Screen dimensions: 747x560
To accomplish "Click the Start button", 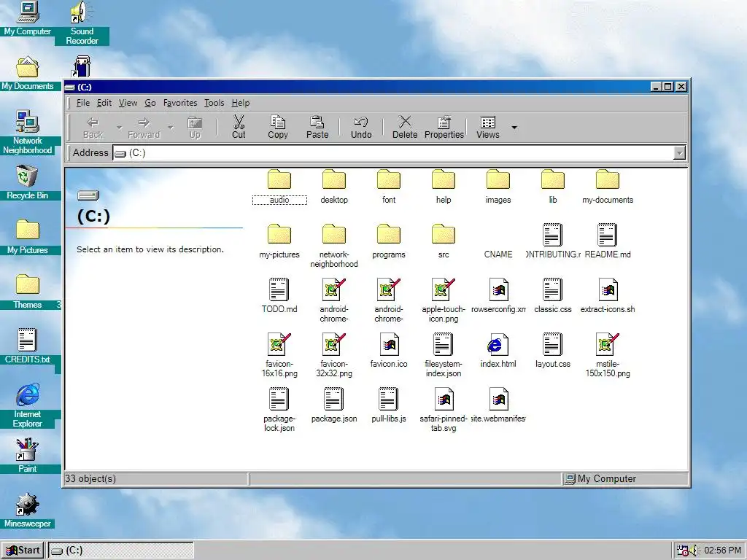I will click(23, 550).
